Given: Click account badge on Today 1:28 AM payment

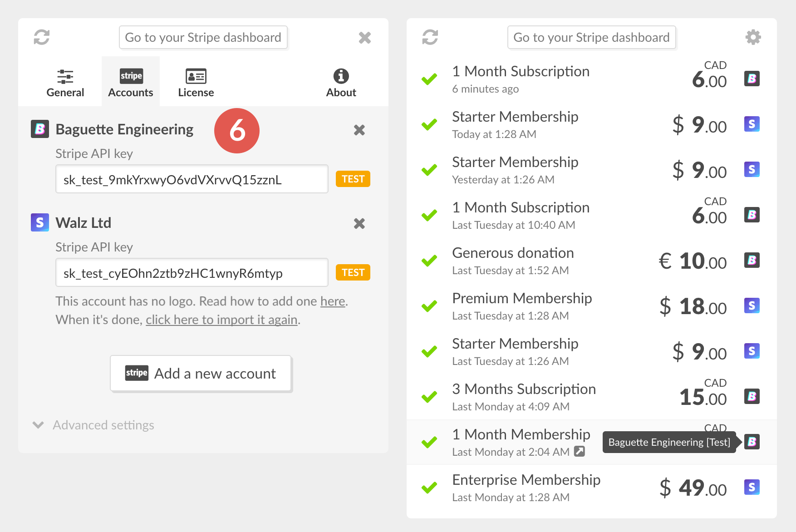Looking at the screenshot, I should point(752,124).
